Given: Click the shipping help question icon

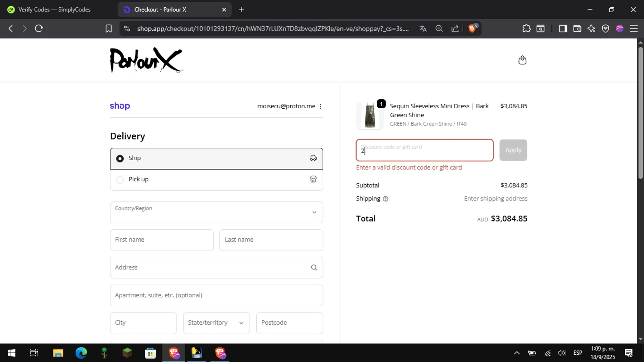Looking at the screenshot, I should (385, 199).
